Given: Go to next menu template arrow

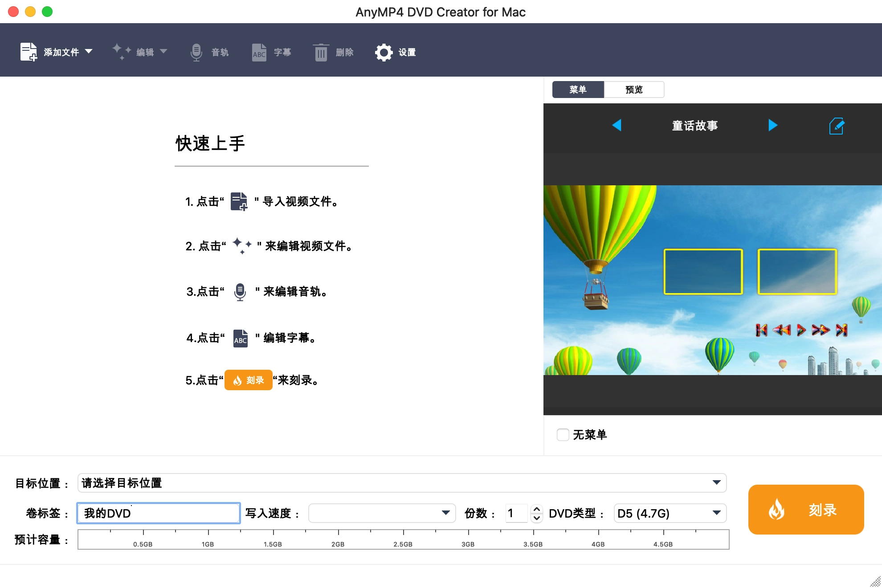Looking at the screenshot, I should (773, 125).
